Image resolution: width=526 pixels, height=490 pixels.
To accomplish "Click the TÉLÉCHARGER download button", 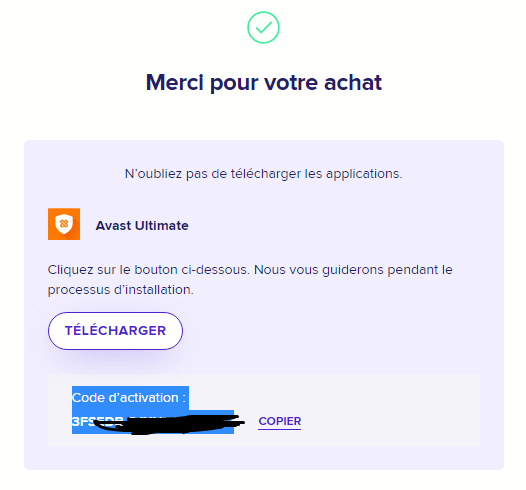I will [x=115, y=331].
